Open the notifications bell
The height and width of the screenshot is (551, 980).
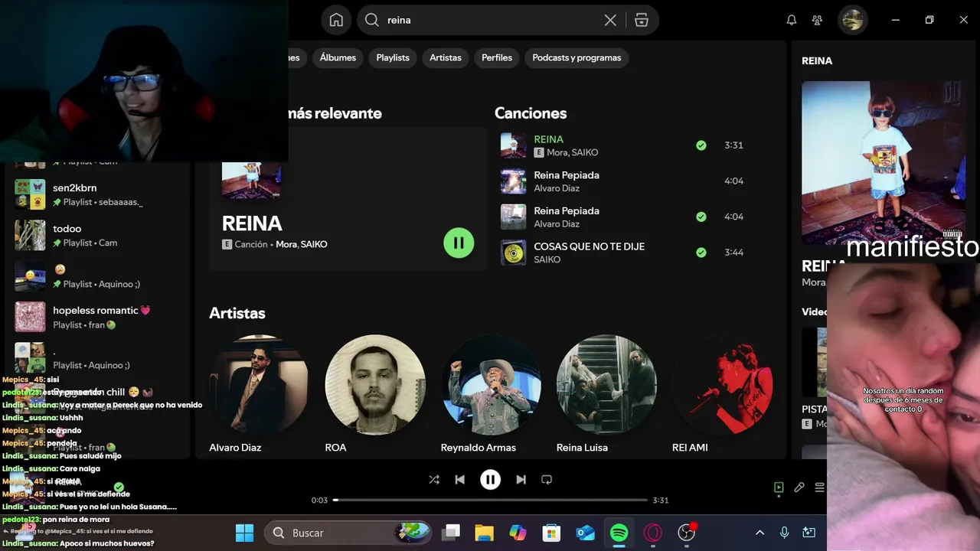[x=792, y=21]
